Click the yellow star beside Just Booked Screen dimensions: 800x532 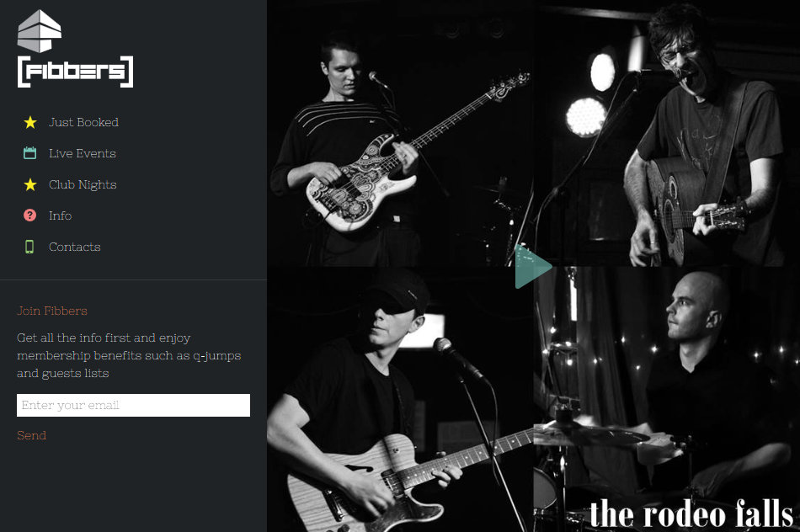click(x=30, y=122)
